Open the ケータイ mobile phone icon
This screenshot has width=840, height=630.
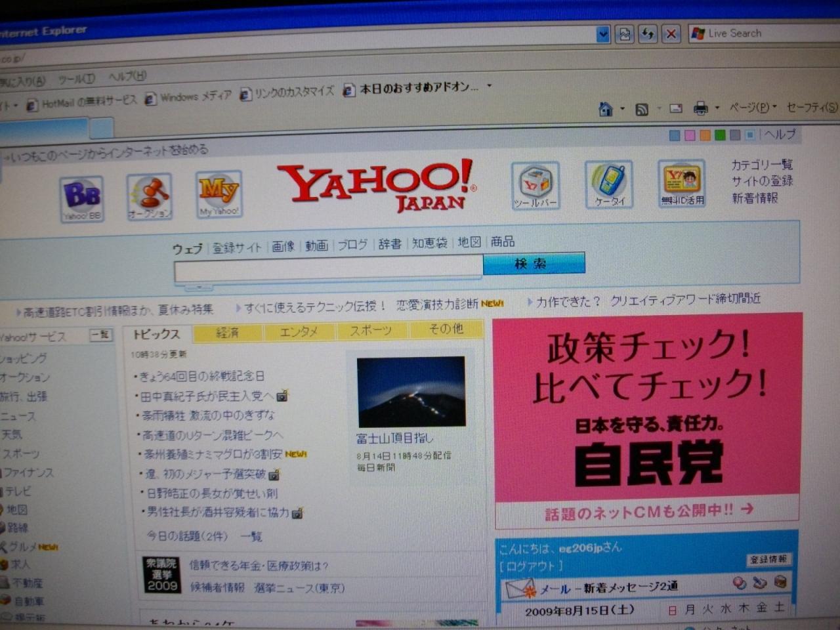pyautogui.click(x=609, y=184)
